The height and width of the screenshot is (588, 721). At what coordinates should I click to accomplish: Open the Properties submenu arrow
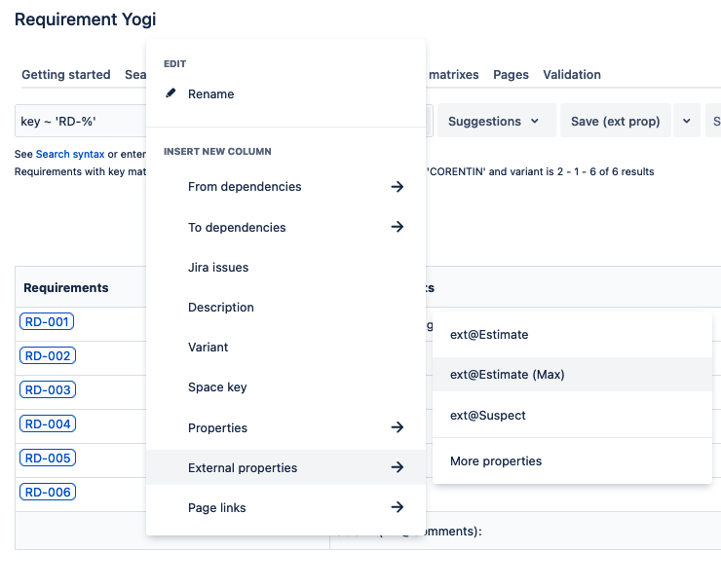[x=397, y=427]
